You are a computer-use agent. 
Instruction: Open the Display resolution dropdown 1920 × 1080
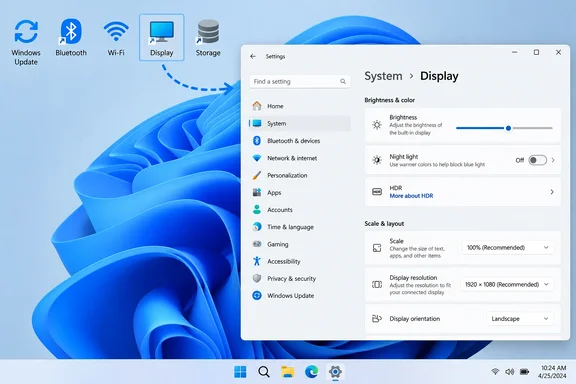[x=507, y=284]
